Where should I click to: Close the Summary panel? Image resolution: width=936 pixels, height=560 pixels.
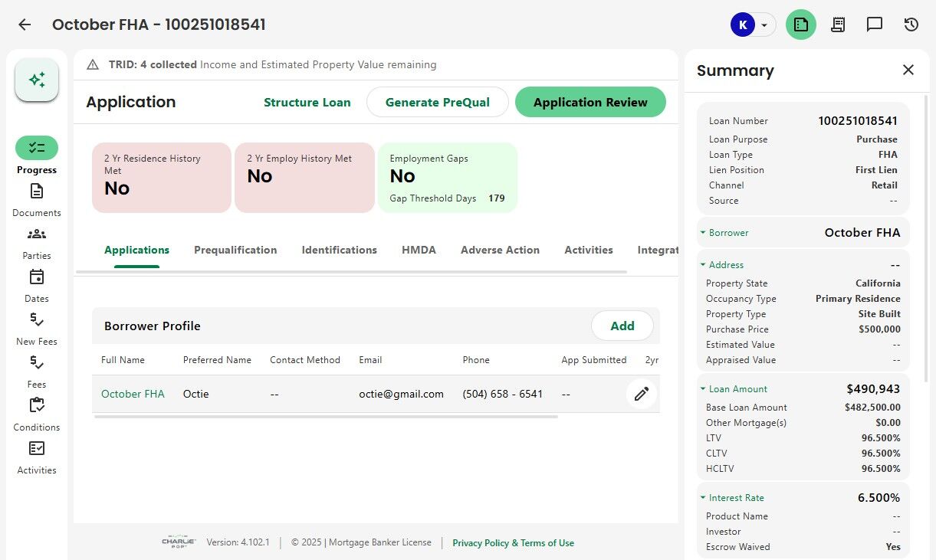click(x=908, y=70)
